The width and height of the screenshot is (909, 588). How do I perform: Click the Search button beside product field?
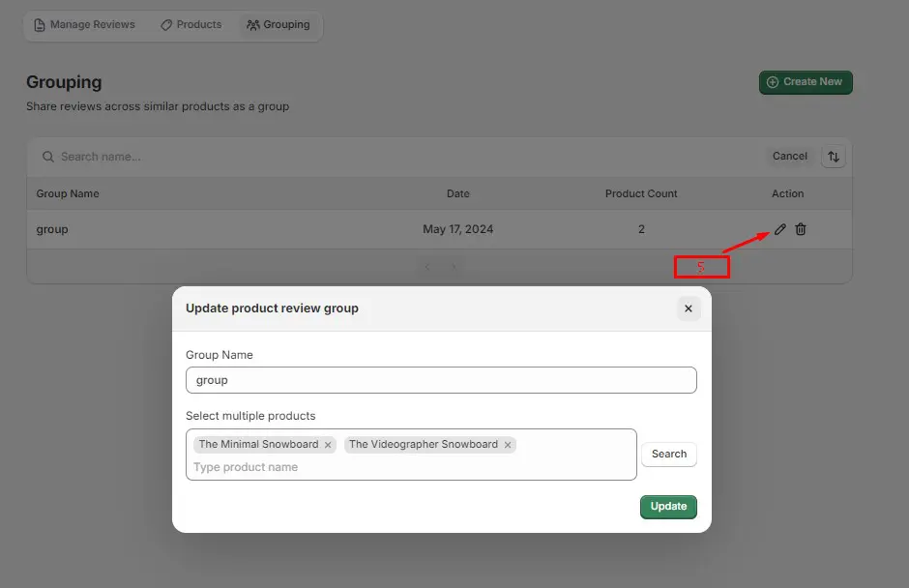click(x=668, y=455)
